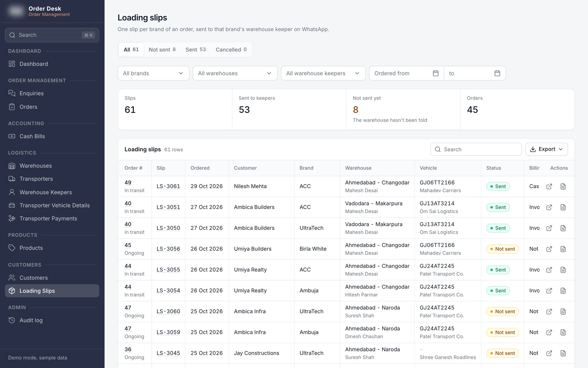Click the loading slips table search field

point(476,149)
